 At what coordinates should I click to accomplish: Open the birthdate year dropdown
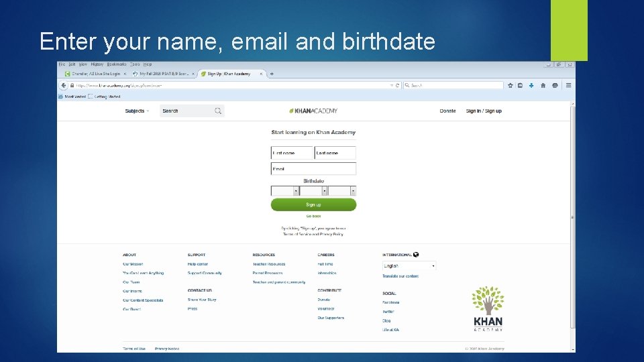click(342, 191)
